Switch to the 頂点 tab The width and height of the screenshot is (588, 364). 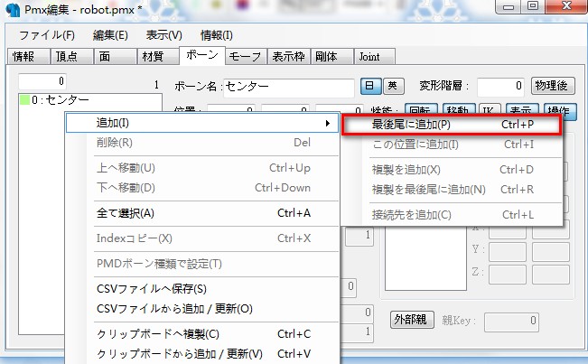71,57
